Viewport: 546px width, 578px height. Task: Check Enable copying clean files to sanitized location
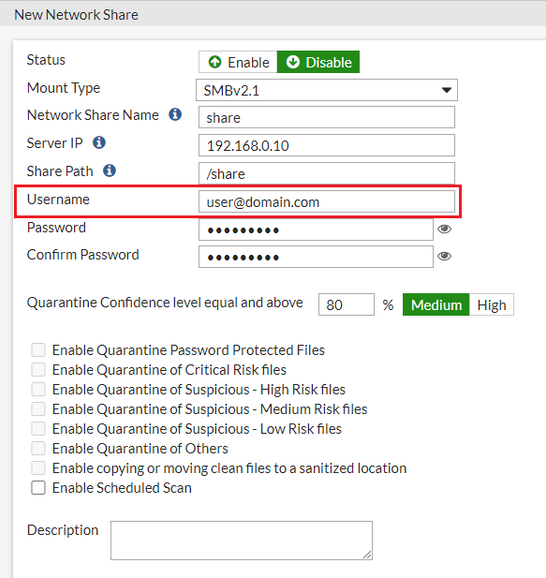pos(38,468)
